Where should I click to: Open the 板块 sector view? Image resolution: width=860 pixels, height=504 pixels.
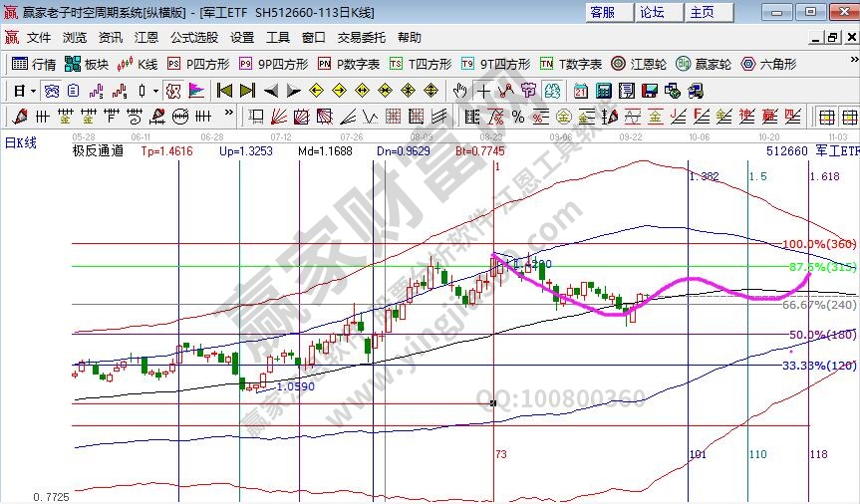click(x=87, y=64)
